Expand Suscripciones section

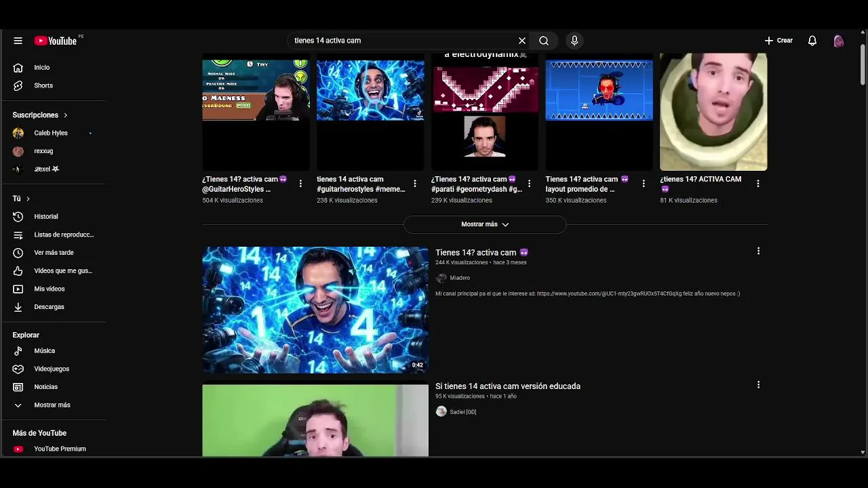pyautogui.click(x=40, y=115)
